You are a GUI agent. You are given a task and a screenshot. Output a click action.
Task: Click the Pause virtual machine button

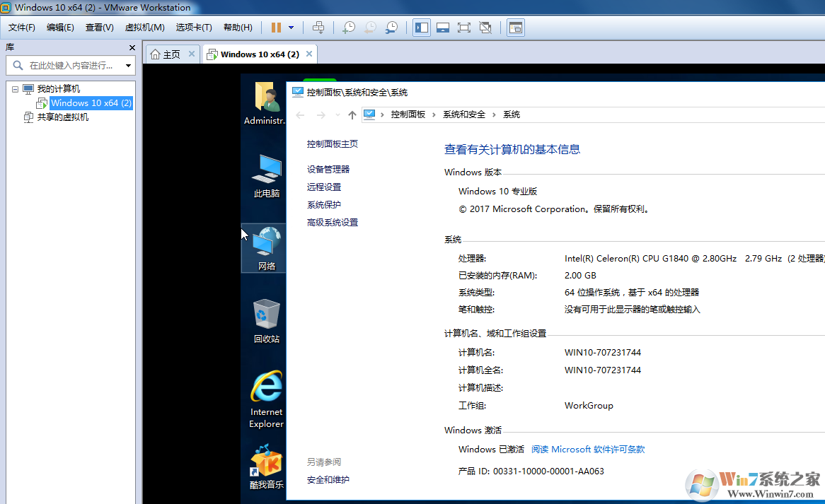pyautogui.click(x=276, y=28)
